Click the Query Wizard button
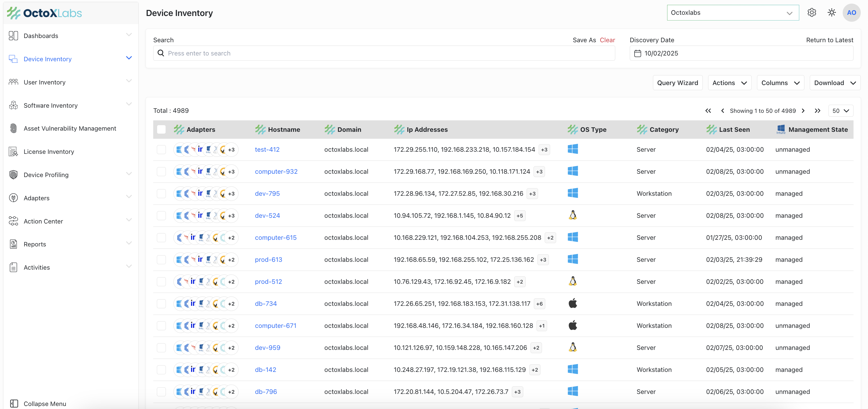 click(677, 83)
